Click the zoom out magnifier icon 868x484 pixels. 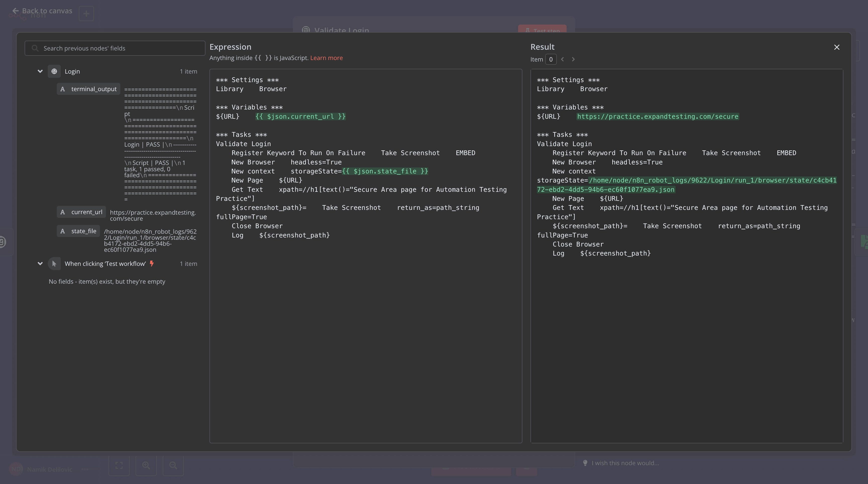(x=173, y=465)
